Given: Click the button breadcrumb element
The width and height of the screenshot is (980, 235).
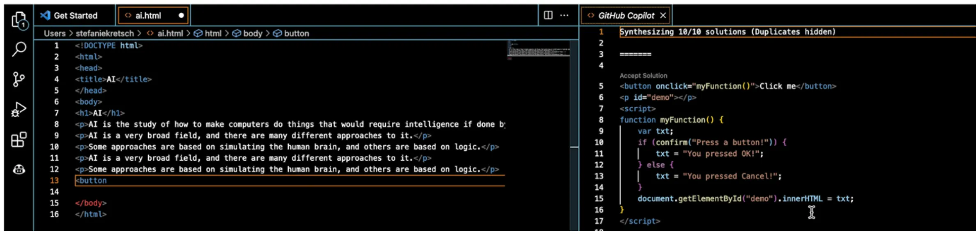Looking at the screenshot, I should [291, 33].
